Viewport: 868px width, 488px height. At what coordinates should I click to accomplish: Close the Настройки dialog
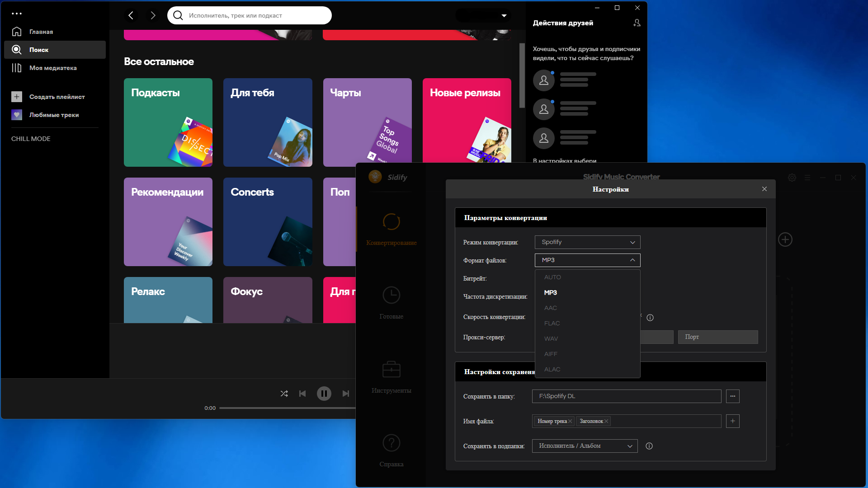(x=764, y=189)
